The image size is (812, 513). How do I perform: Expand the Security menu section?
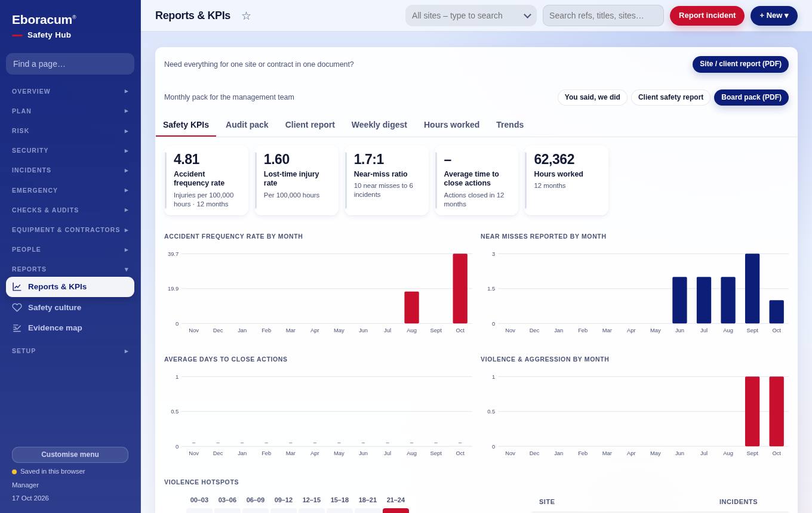[x=70, y=150]
